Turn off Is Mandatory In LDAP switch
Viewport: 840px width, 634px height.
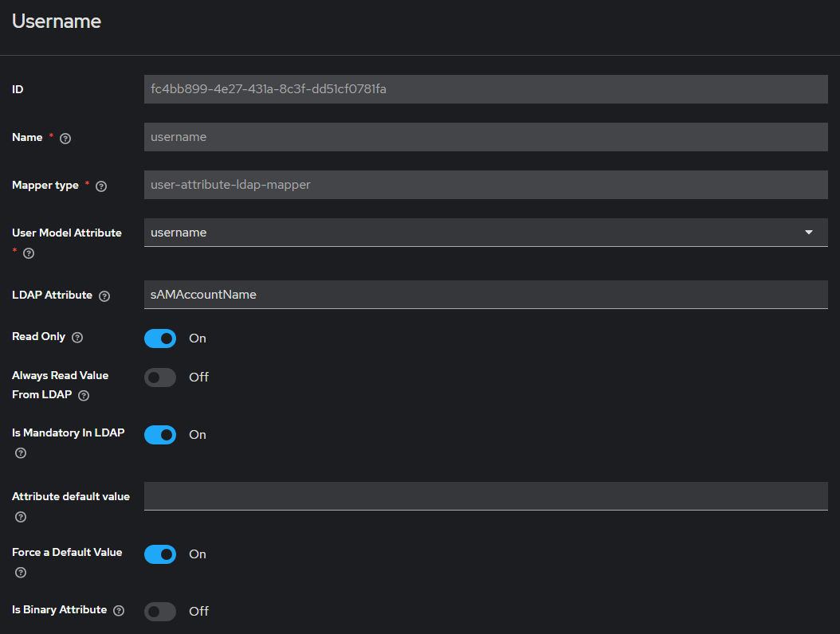pos(160,435)
